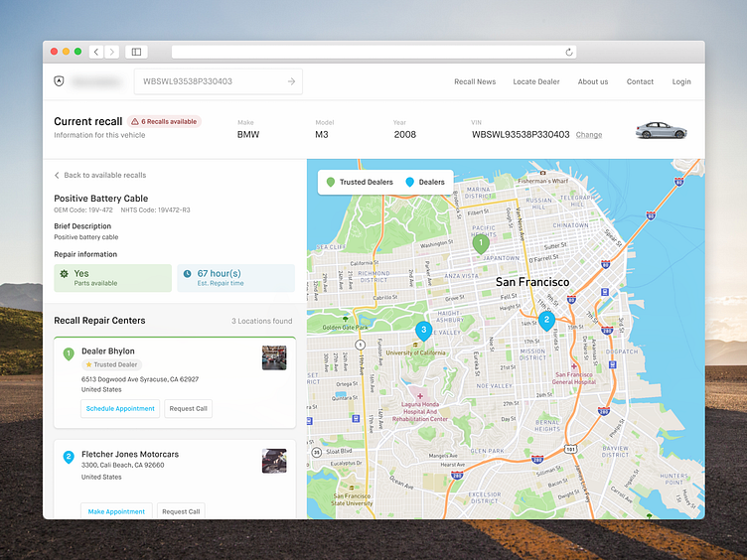The width and height of the screenshot is (747, 560).
Task: Click the browser reload icon
Action: pos(569,52)
